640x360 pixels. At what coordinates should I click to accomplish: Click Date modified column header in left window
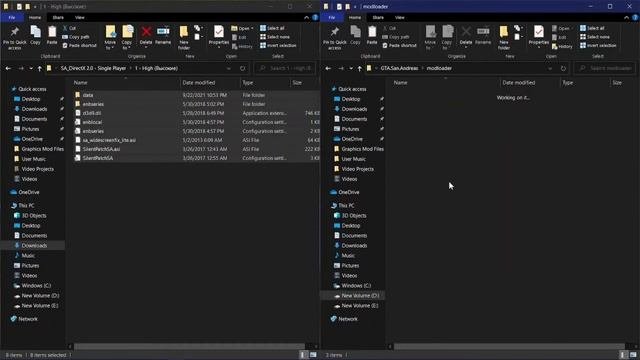tap(210, 82)
